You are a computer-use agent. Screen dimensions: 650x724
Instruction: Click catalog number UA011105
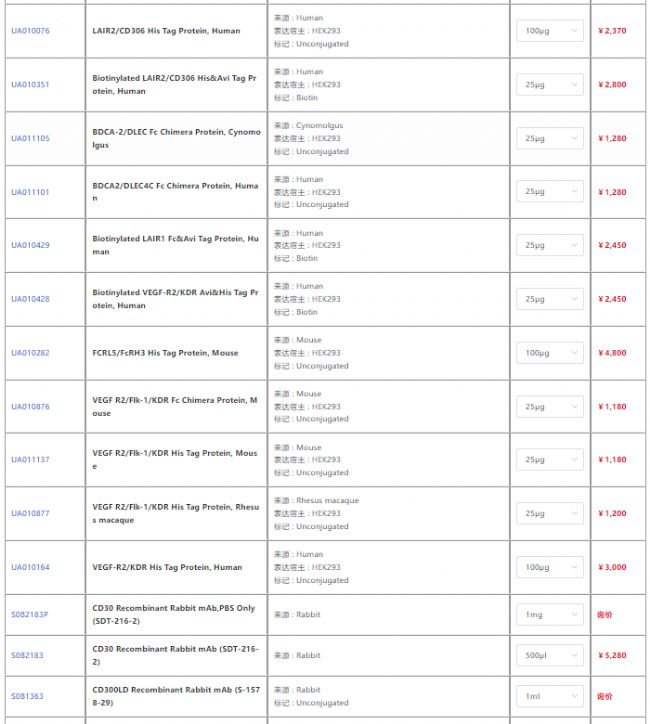(x=30, y=138)
